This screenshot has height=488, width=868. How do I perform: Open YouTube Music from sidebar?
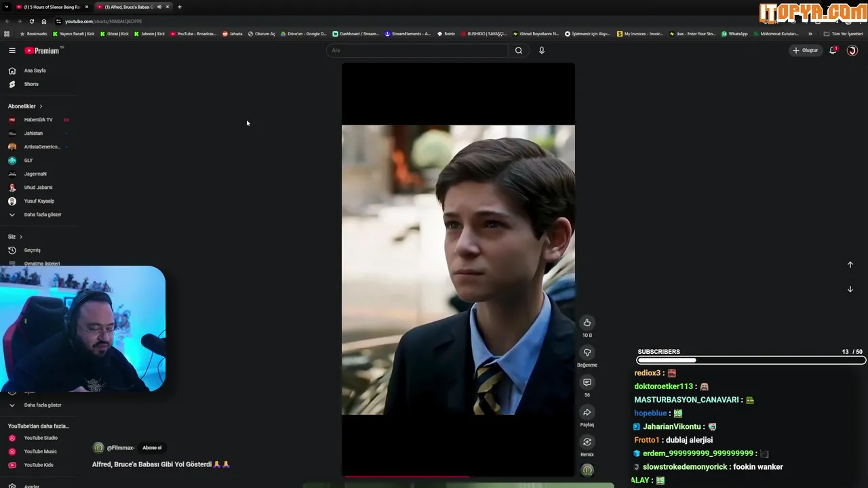40,451
